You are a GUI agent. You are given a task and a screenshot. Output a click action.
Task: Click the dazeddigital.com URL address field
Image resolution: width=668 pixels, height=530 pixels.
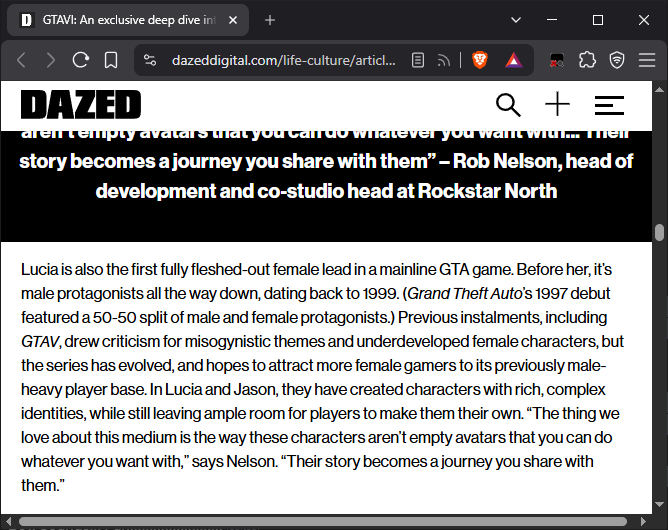[x=283, y=60]
